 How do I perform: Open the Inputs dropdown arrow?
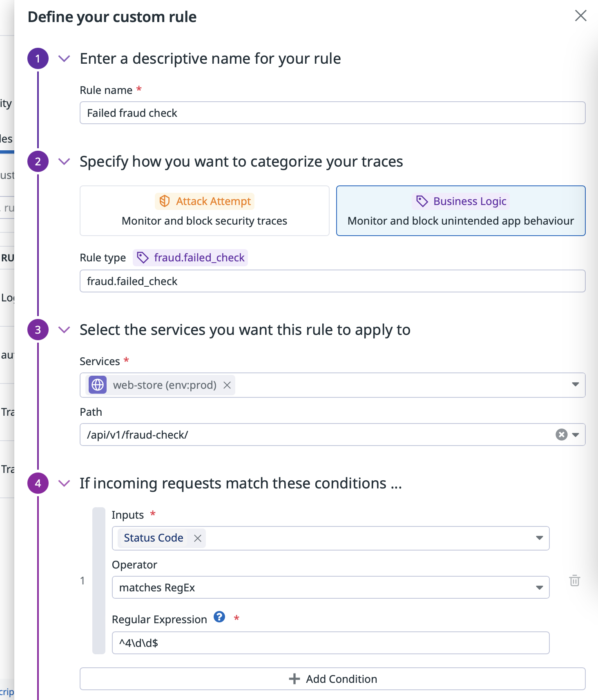539,538
